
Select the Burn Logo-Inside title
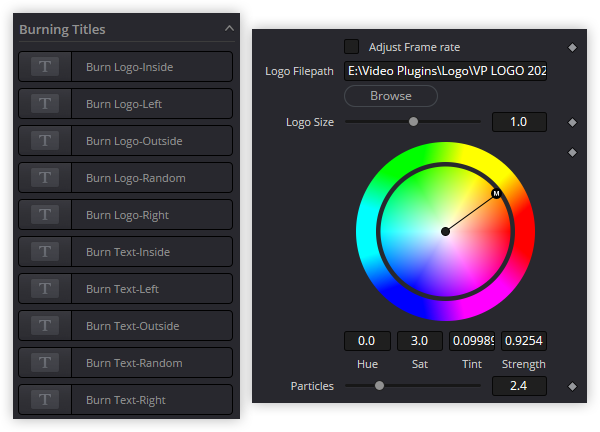(x=126, y=67)
